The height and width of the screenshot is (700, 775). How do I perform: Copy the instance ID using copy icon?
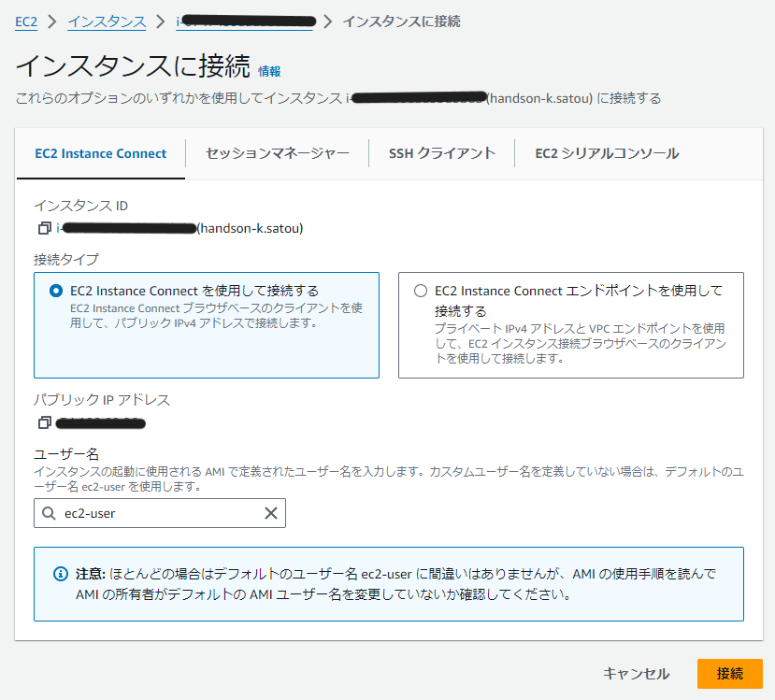(x=45, y=228)
